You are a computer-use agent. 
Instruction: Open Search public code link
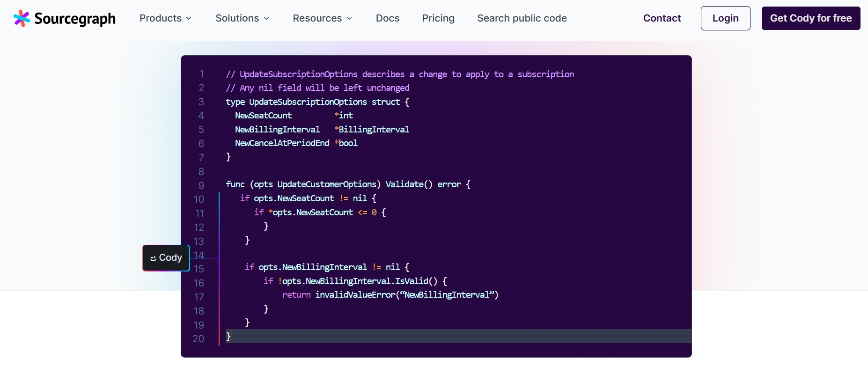click(522, 18)
